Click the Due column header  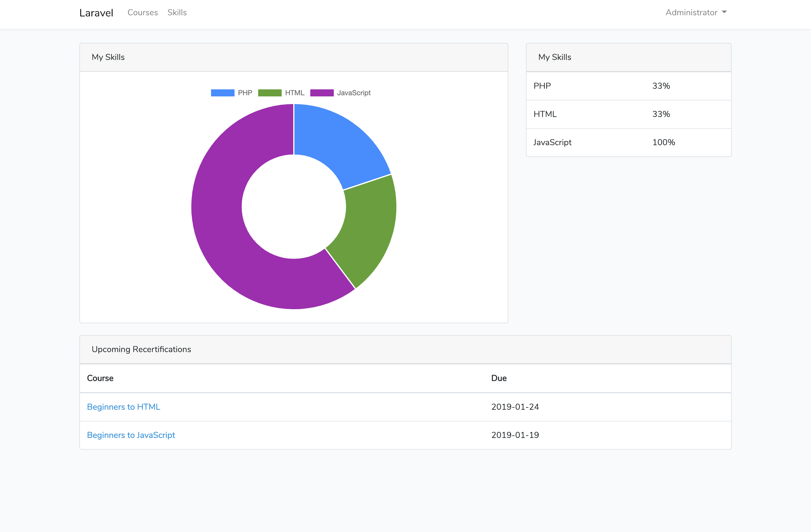coord(499,378)
